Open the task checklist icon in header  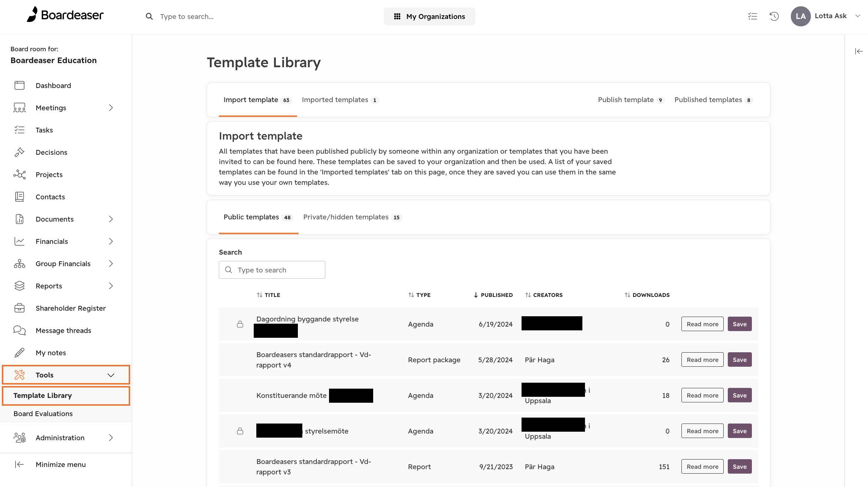(753, 16)
